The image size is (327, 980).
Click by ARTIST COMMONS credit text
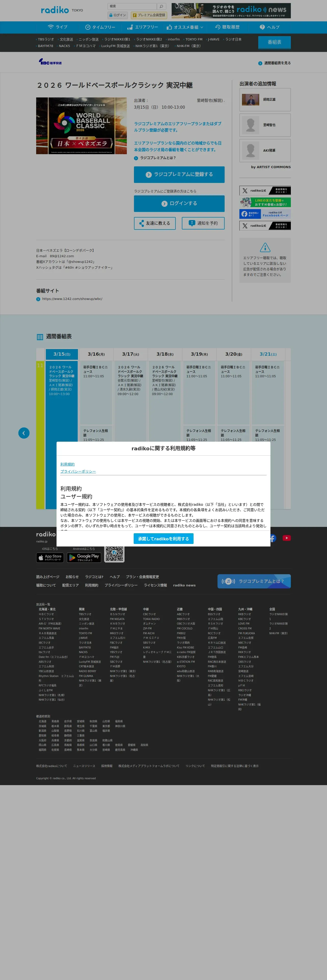271,167
